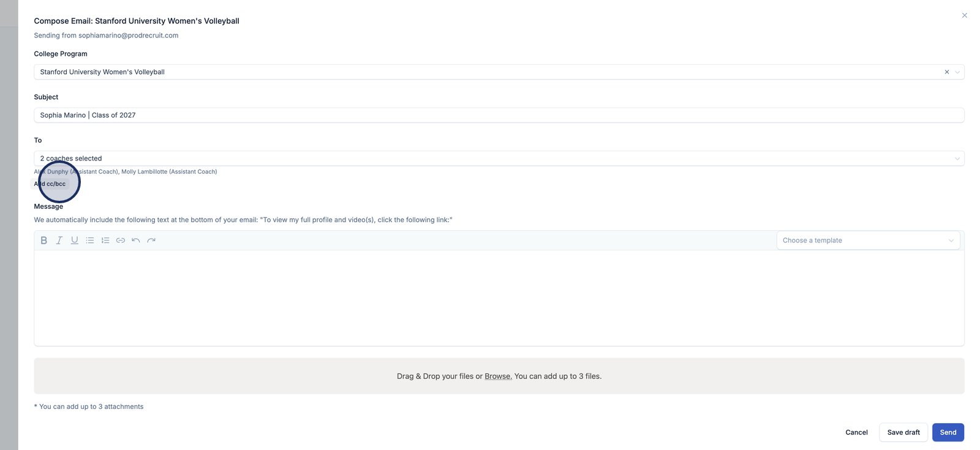Underline the selected message text
Screen dimensions: 980x450
coord(75,241)
